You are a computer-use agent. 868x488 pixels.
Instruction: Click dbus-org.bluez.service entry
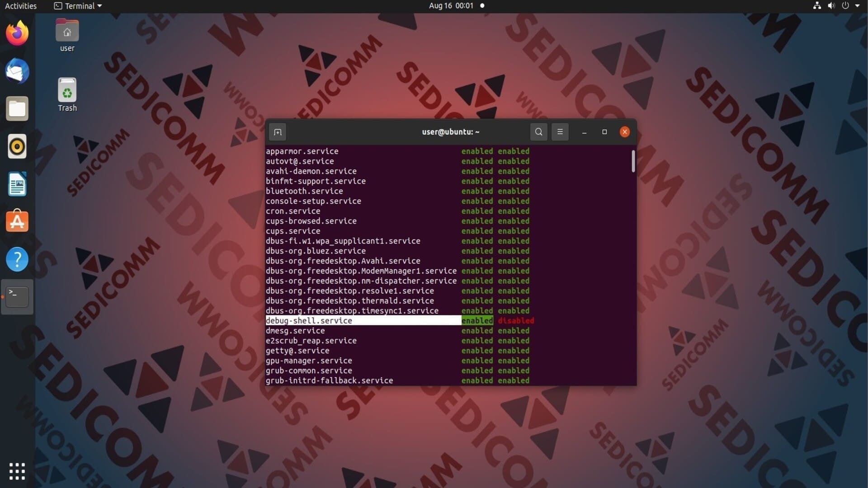pos(316,251)
